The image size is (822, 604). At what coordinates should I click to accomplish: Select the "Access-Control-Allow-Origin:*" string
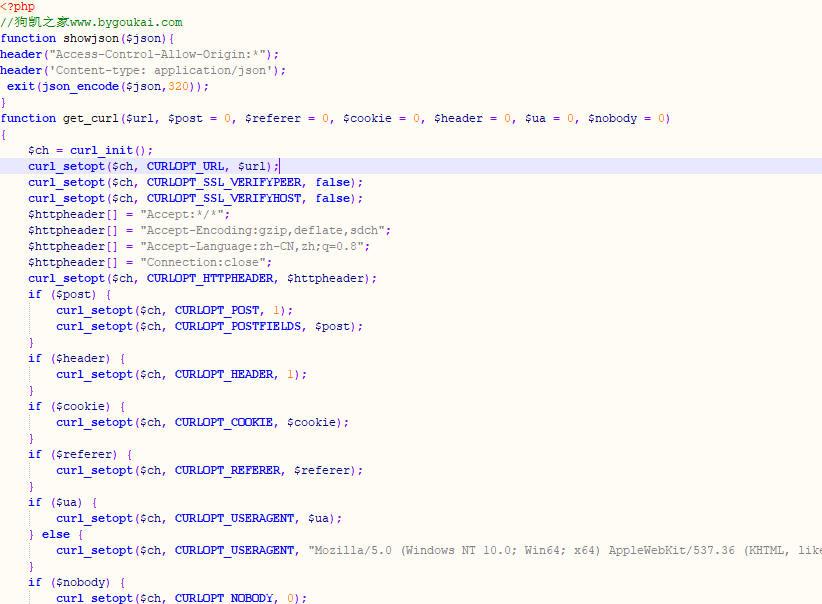coord(157,54)
